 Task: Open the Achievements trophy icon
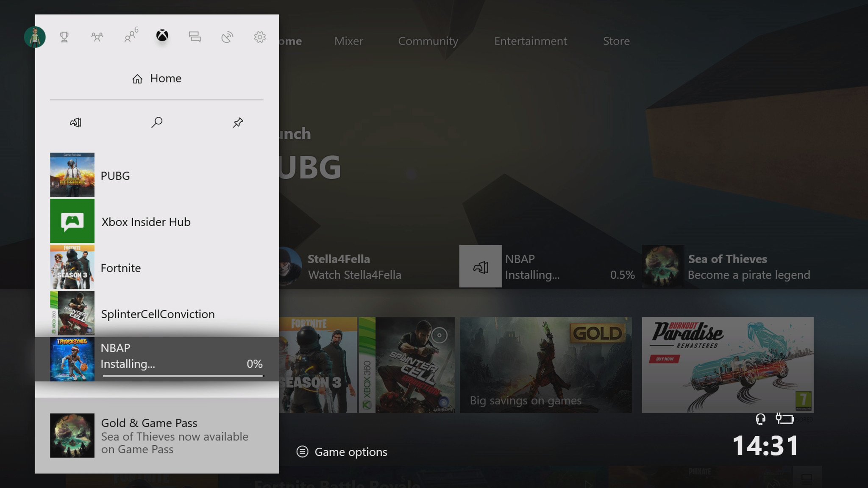64,36
